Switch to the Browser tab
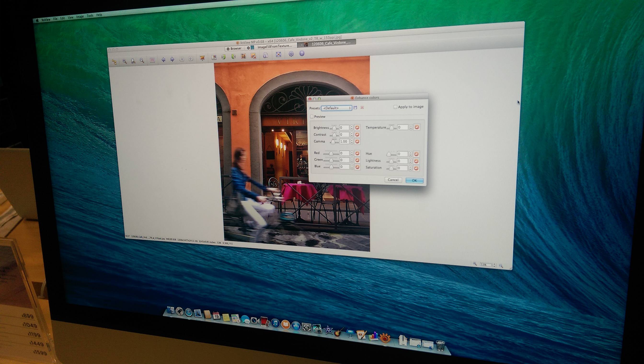Viewport: 644px width, 364px height. coord(236,49)
